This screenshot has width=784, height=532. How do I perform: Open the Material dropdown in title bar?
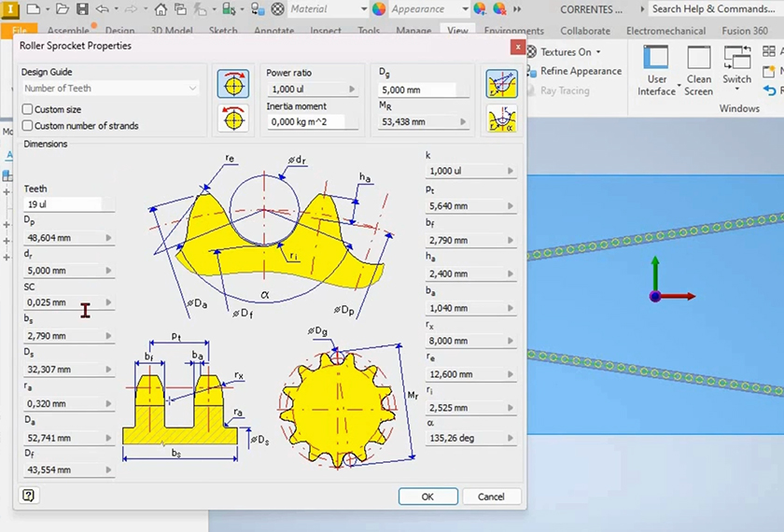tap(328, 9)
